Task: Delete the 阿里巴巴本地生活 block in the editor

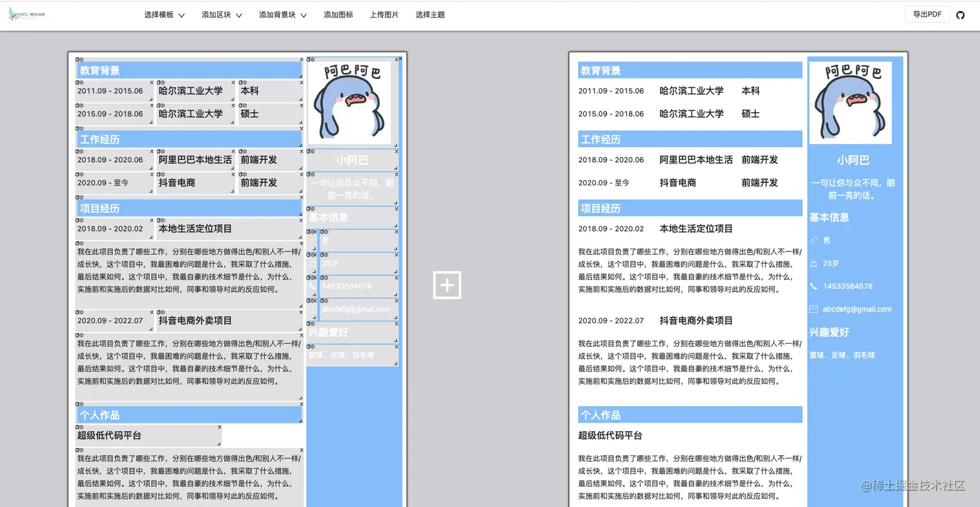Action: (x=233, y=151)
